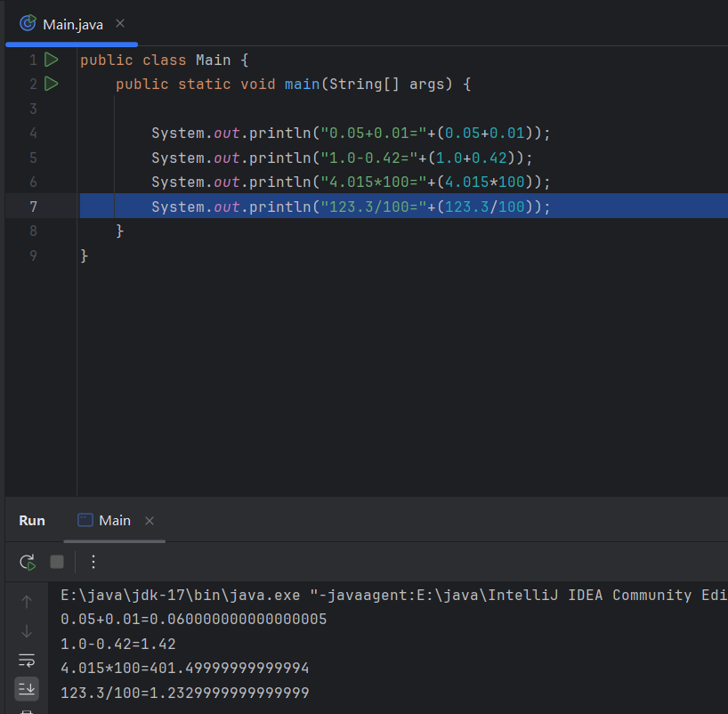Switch to the Main run tab

point(114,521)
